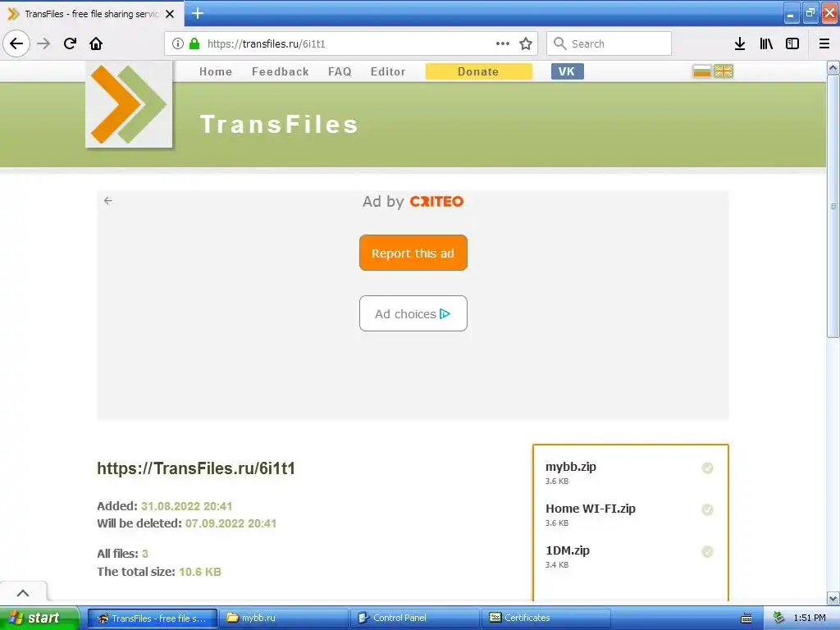
Task: Click the deletion date 07.09.2022 20:41
Action: pos(231,523)
